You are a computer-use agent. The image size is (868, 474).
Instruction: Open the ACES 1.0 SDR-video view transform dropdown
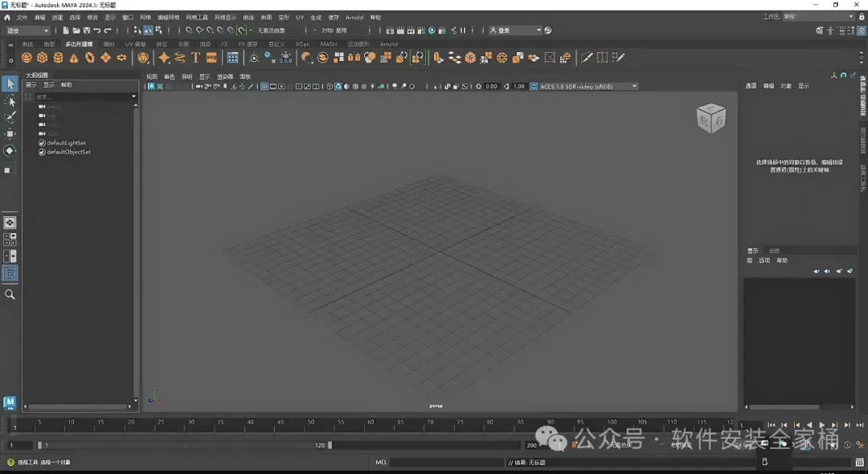tap(588, 86)
